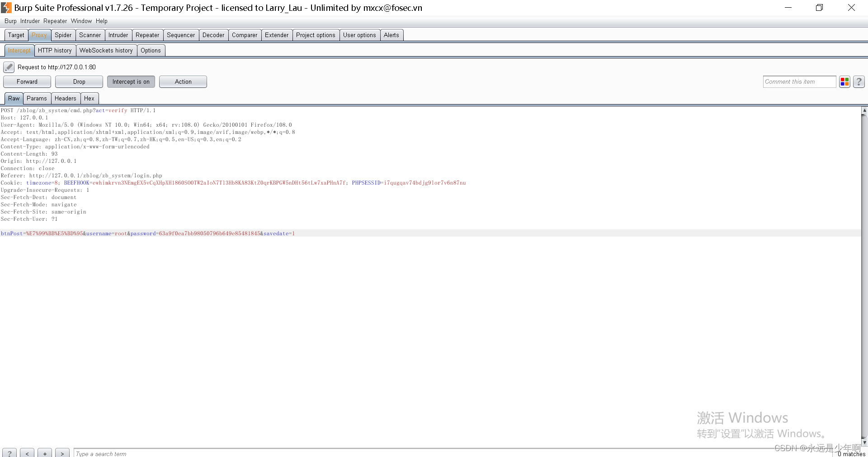Switch to the Decoder tab
The image size is (868, 457).
(x=213, y=35)
